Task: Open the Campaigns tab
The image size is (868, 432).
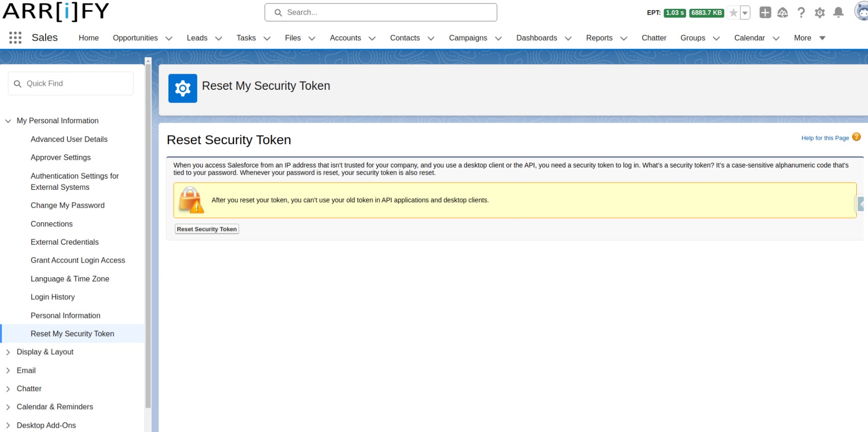Action: (x=468, y=38)
